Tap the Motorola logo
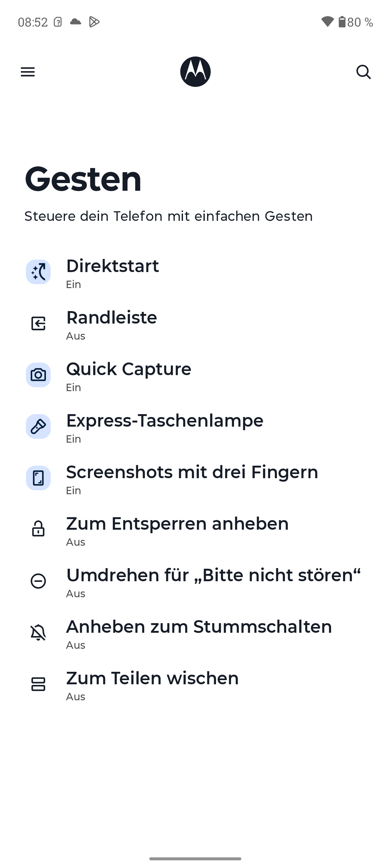The image size is (391, 868). [195, 72]
